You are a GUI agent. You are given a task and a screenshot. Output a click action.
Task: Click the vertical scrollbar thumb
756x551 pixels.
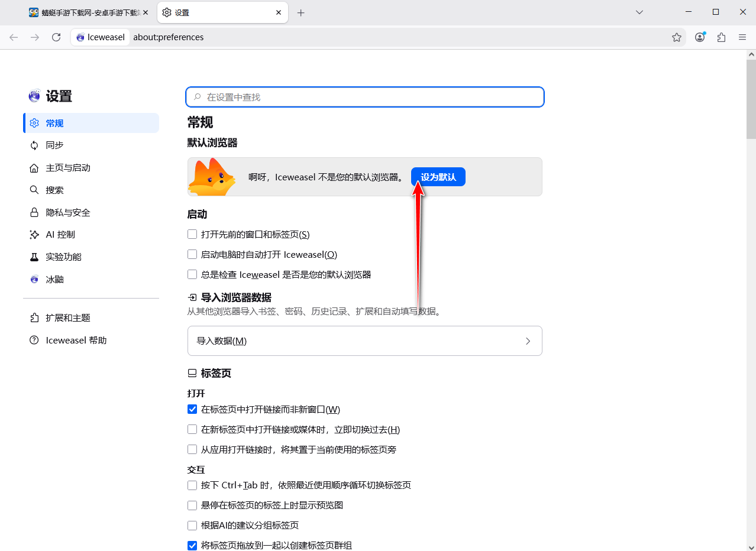751,99
